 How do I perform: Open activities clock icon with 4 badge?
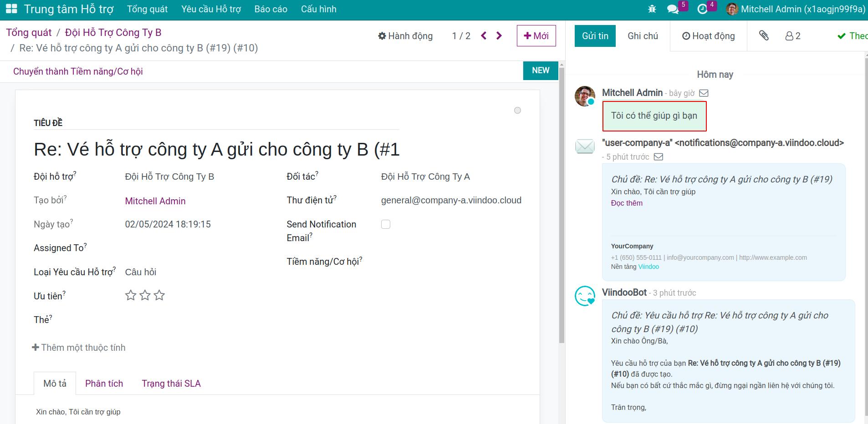click(x=703, y=9)
